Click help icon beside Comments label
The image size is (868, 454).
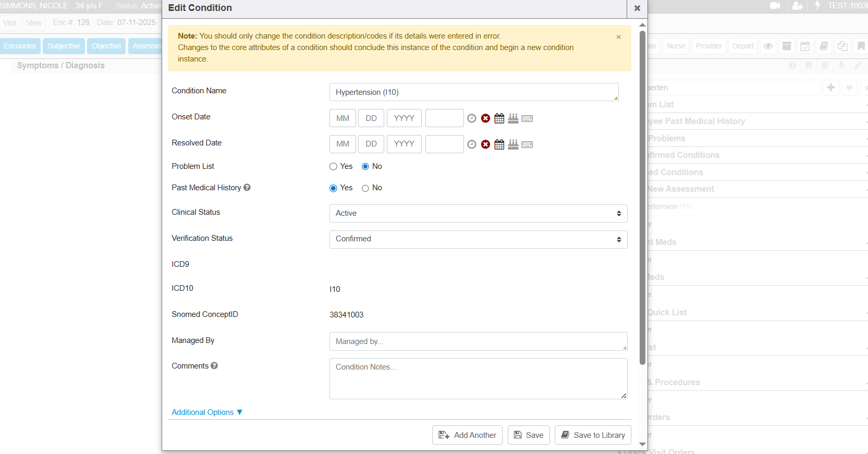(214, 366)
